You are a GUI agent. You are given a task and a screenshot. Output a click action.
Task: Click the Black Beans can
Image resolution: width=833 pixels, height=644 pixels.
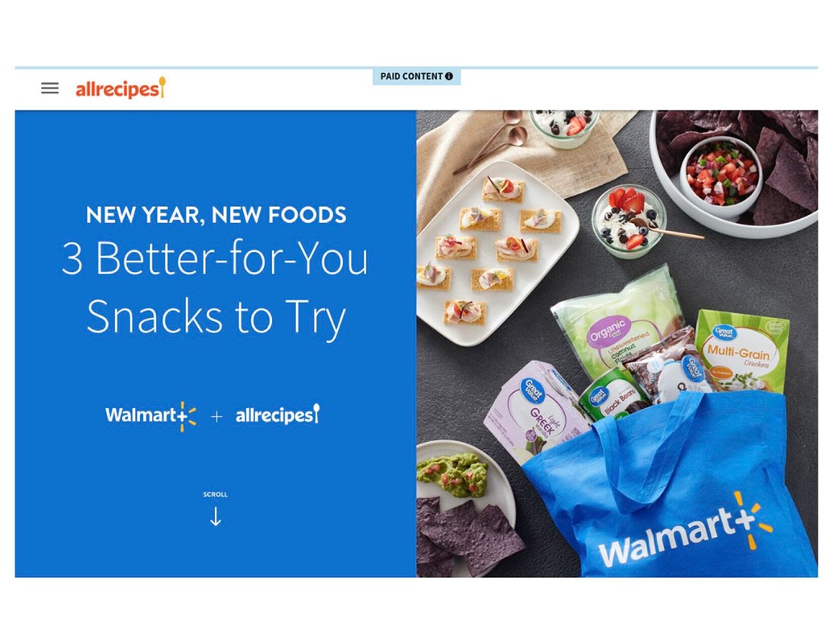[612, 396]
